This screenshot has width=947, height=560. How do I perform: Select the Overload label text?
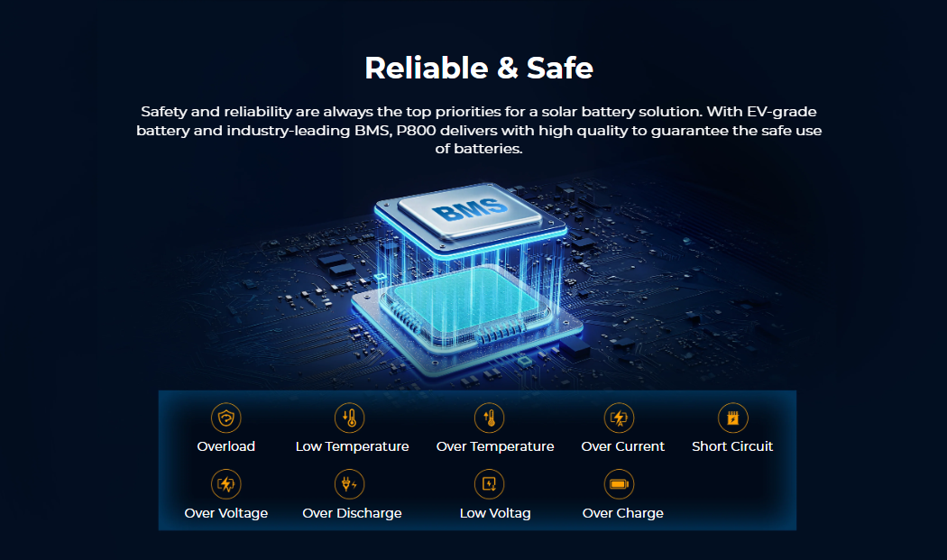pos(225,446)
